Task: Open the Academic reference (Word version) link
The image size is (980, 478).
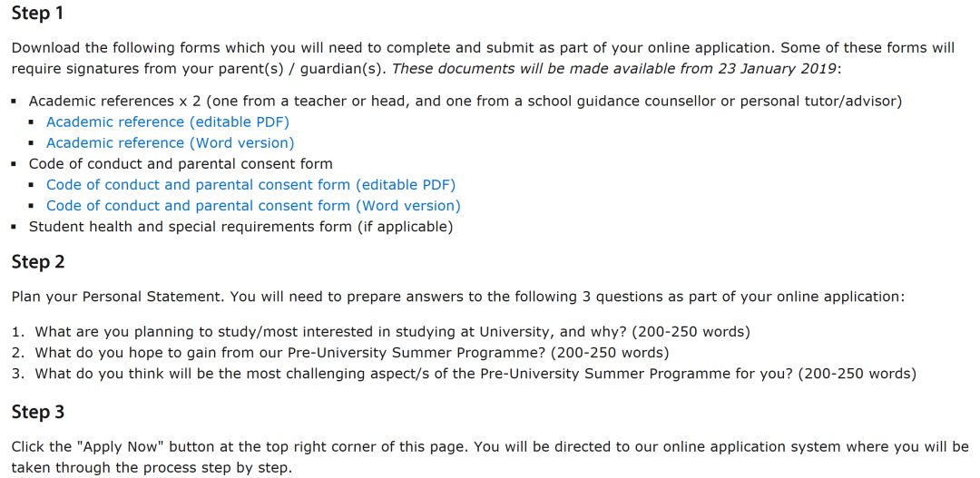Action: (170, 142)
